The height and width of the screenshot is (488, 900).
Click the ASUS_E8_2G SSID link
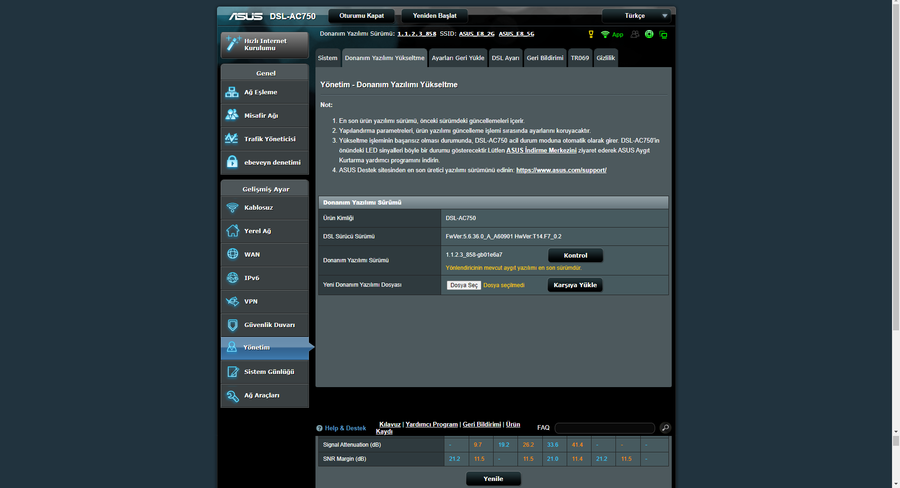tap(476, 34)
